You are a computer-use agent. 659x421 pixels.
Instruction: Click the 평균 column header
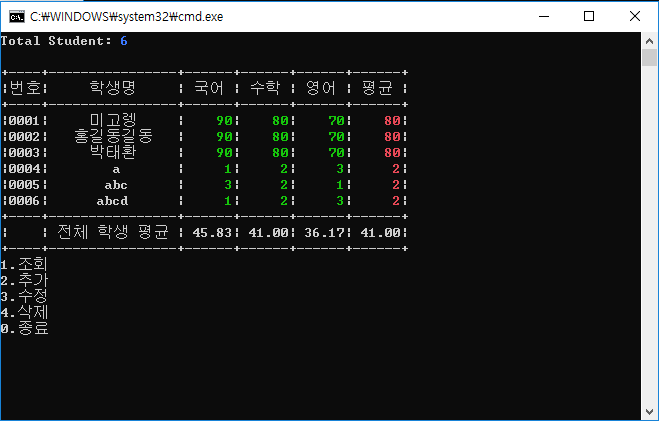(377, 88)
